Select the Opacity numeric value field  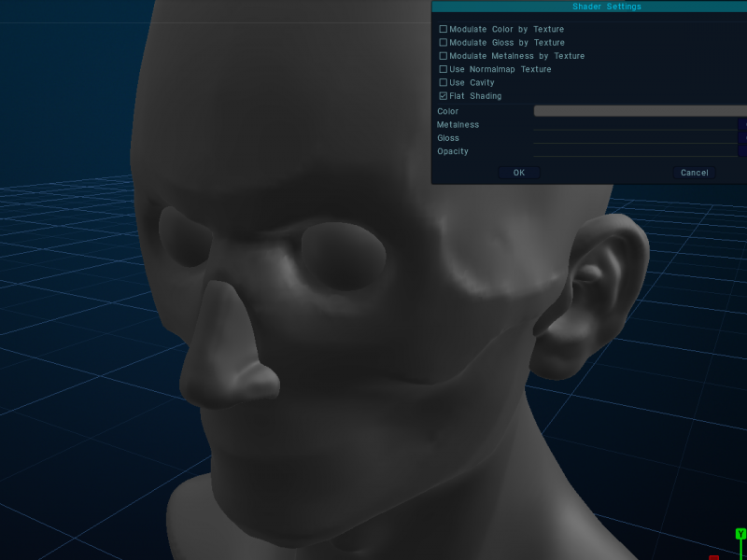pyautogui.click(x=742, y=151)
